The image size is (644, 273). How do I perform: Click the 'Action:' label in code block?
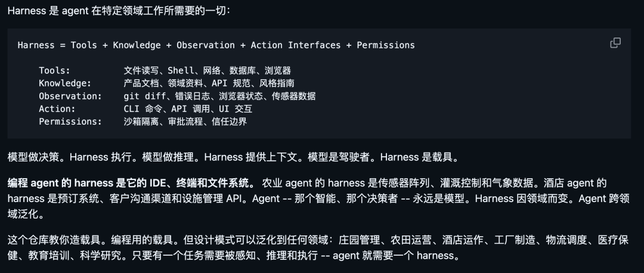click(x=57, y=109)
